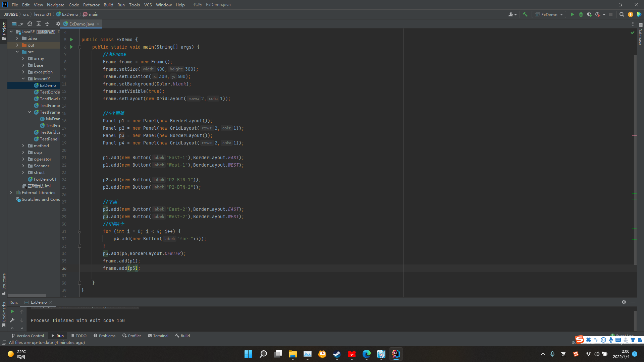The height and width of the screenshot is (362, 644).
Task: Start debugging with the bug icon
Action: (x=581, y=14)
